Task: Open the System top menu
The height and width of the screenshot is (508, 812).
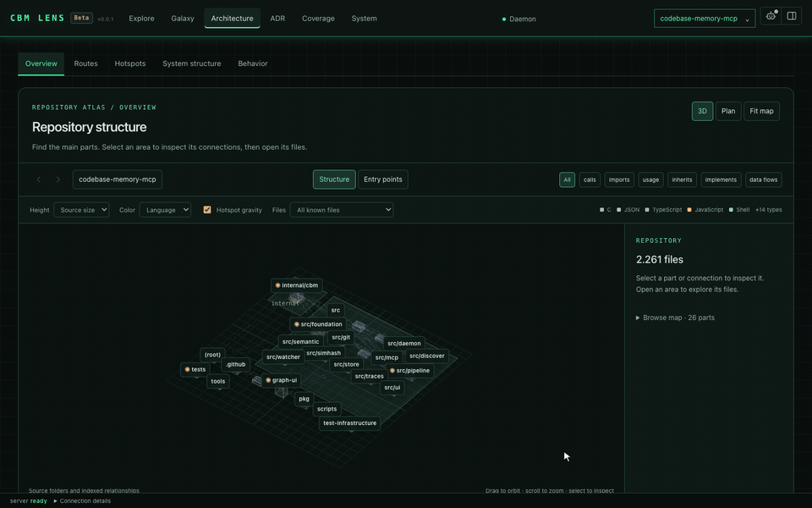Action: (x=364, y=18)
